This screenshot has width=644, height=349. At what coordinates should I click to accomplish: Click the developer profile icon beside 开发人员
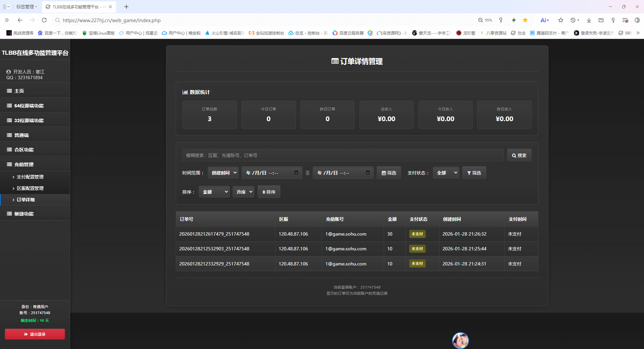click(8, 71)
